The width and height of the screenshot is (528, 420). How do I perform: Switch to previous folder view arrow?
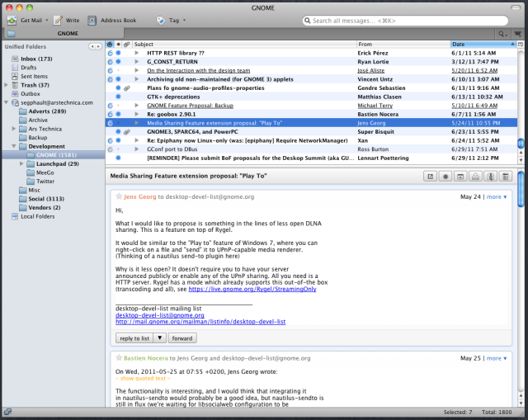point(92,46)
